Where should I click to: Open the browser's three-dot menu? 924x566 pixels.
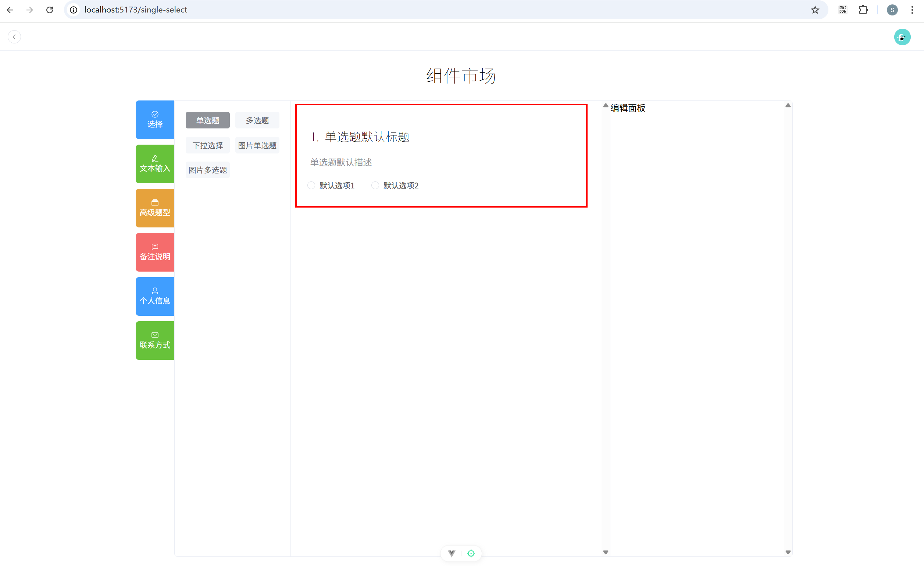point(912,10)
